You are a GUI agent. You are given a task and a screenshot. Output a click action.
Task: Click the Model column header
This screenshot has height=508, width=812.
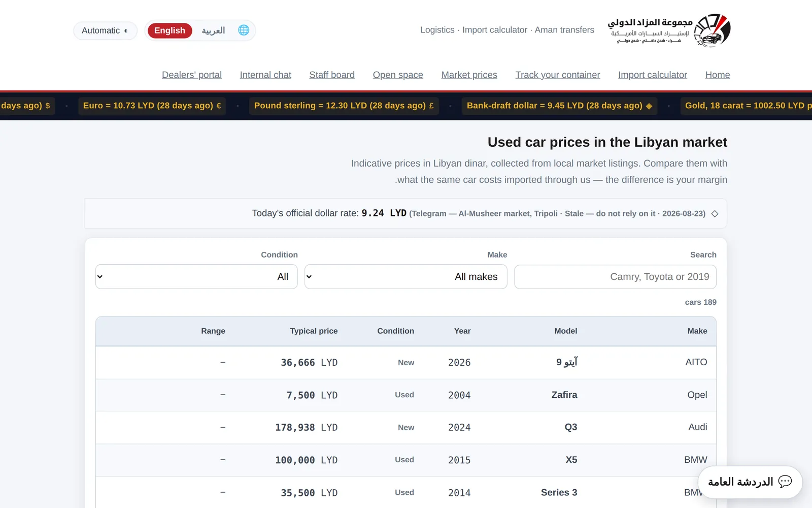coord(566,331)
